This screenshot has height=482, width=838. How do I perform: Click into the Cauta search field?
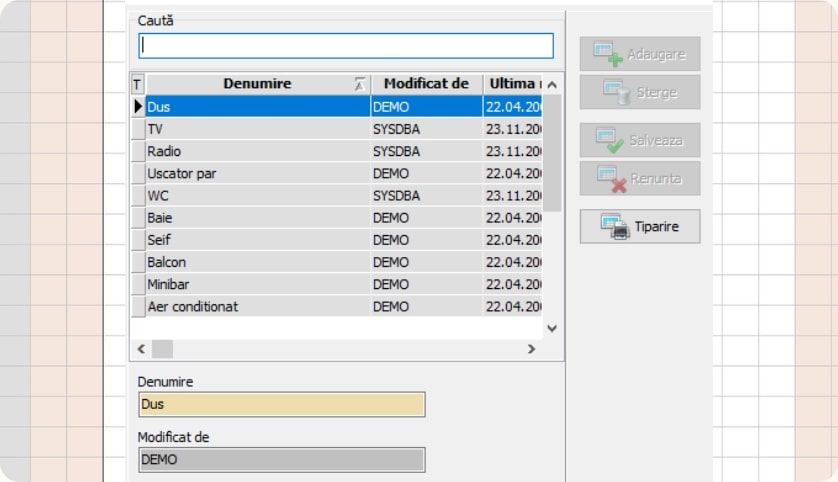pos(345,46)
